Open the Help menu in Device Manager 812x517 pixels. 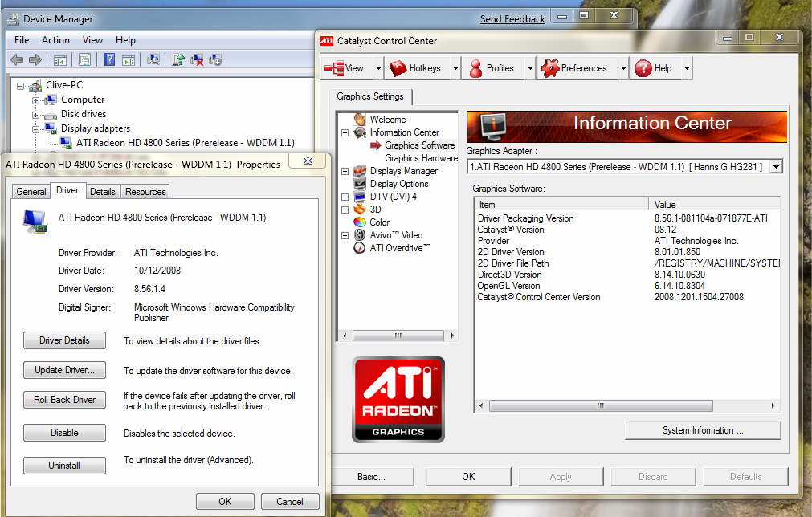(125, 40)
